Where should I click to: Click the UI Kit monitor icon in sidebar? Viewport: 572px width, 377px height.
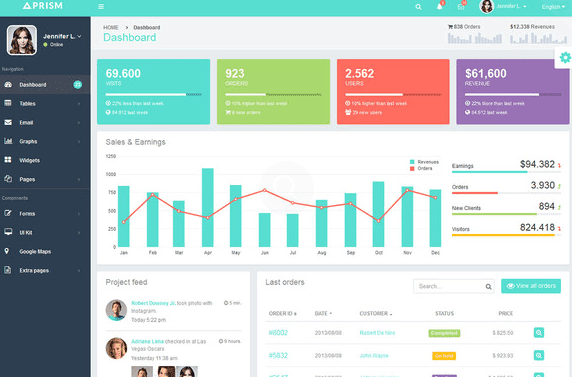pos(8,232)
